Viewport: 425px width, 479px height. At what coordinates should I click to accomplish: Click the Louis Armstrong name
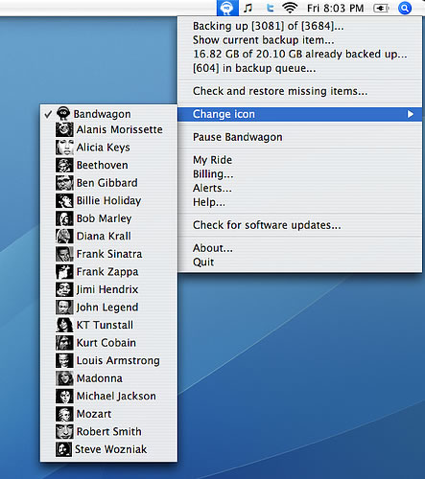(x=118, y=361)
